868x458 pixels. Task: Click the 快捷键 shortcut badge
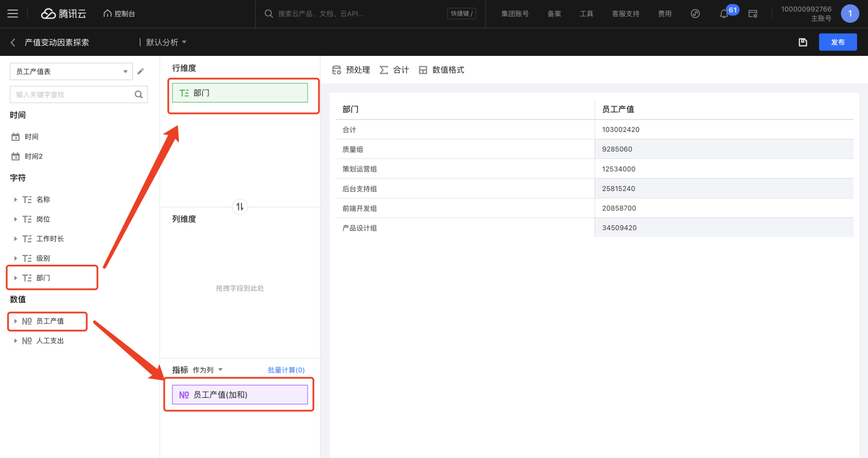[462, 14]
